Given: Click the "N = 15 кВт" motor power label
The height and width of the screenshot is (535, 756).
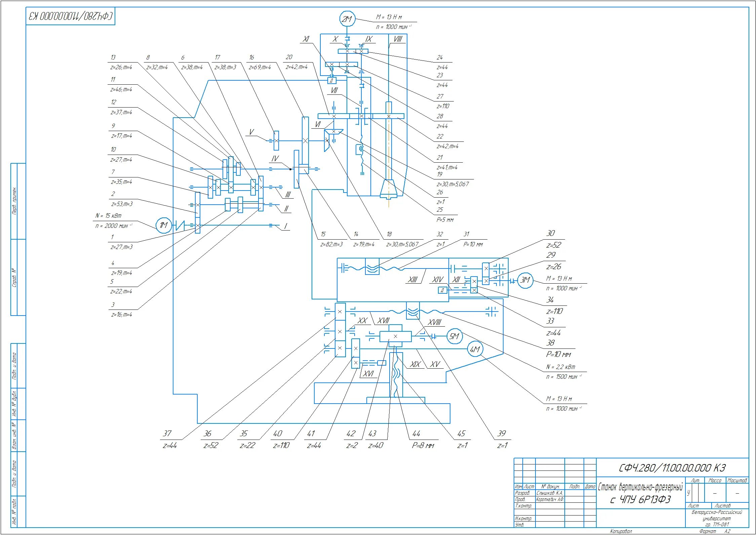Looking at the screenshot, I should pyautogui.click(x=108, y=216).
